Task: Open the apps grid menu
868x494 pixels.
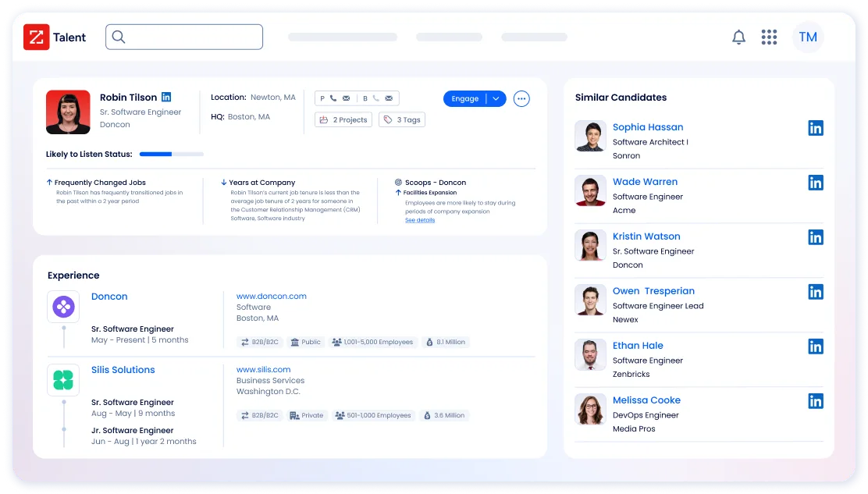Action: point(769,37)
